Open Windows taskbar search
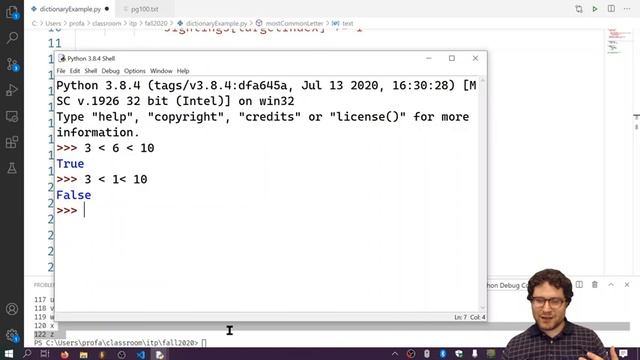Image resolution: width=640 pixels, height=360 pixels. [x=27, y=354]
